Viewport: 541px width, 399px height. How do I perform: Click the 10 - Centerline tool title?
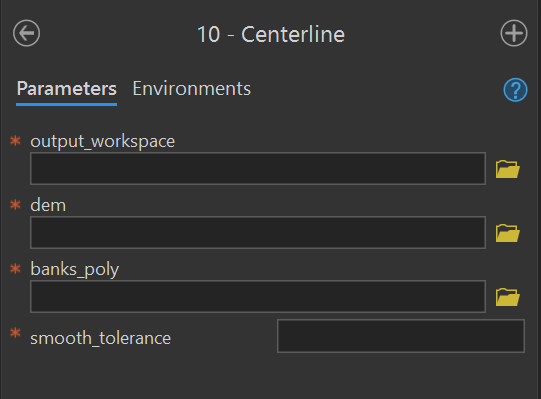click(271, 34)
